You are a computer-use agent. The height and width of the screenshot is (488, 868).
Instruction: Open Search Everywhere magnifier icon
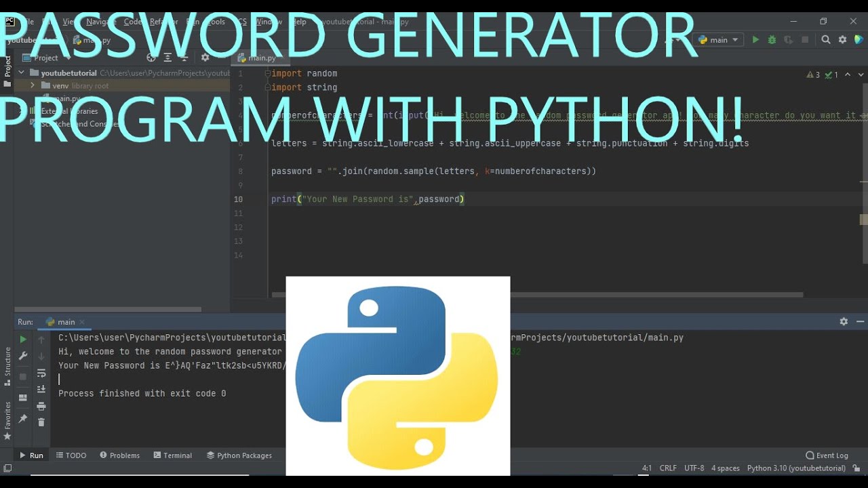tap(826, 40)
